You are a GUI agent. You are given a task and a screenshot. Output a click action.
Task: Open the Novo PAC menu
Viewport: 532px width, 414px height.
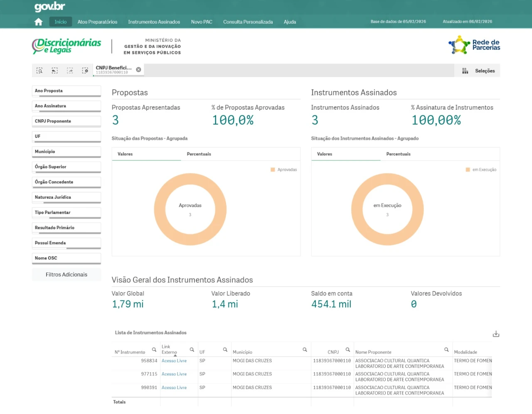coord(202,22)
